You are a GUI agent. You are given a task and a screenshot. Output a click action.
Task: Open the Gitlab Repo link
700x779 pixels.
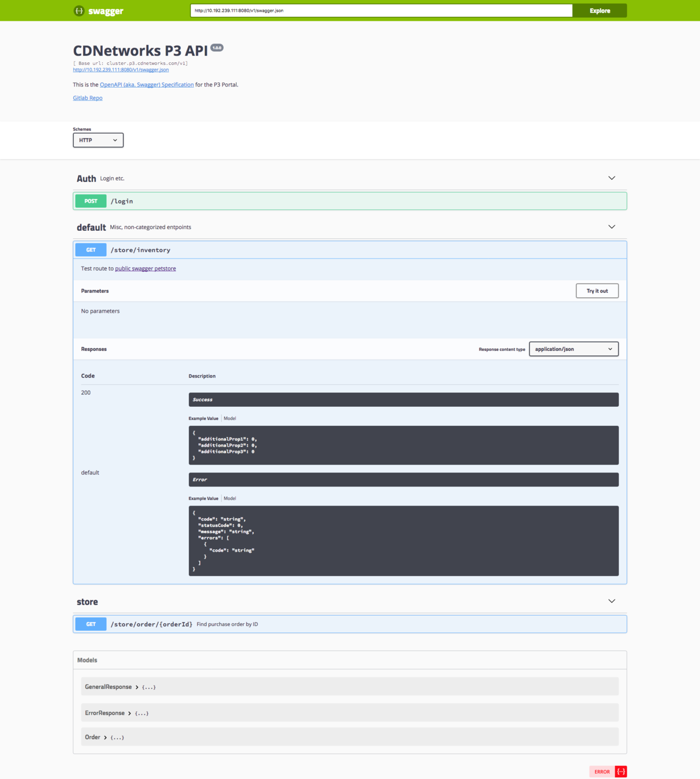(x=88, y=98)
